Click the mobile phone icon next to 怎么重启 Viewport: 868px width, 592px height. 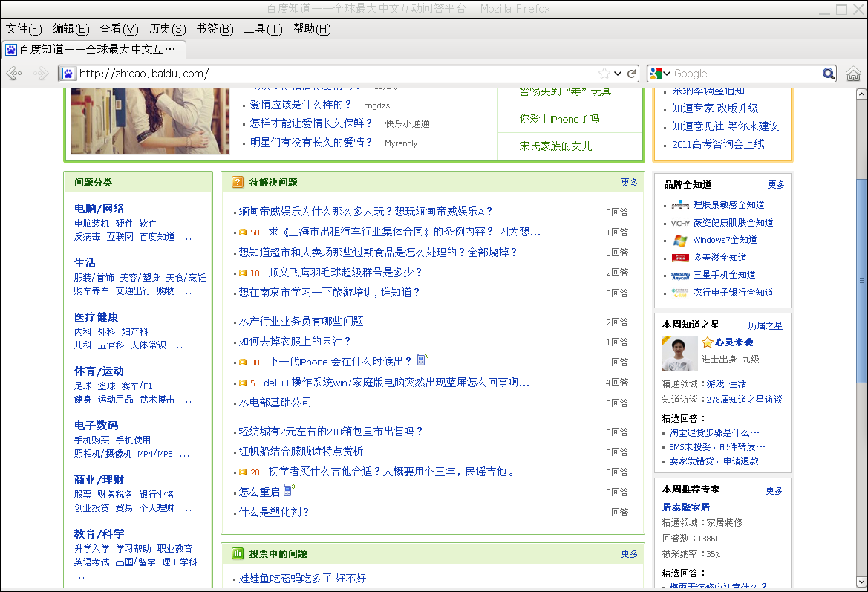point(288,491)
